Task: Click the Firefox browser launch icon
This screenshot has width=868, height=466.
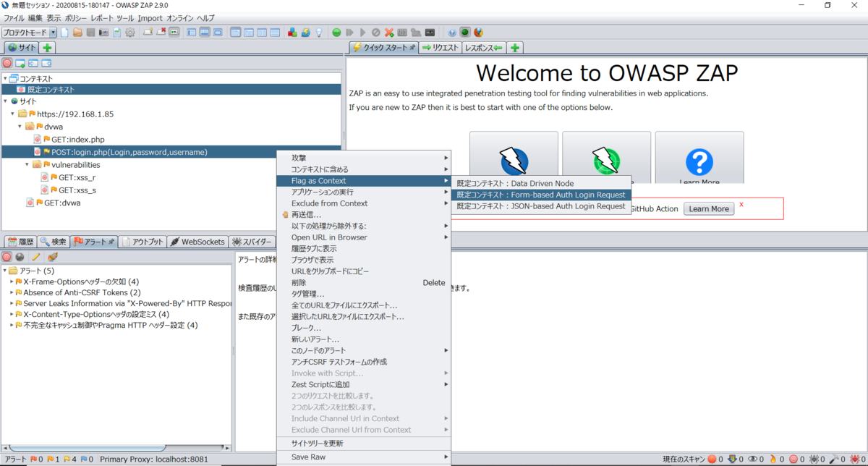Action: pyautogui.click(x=478, y=33)
